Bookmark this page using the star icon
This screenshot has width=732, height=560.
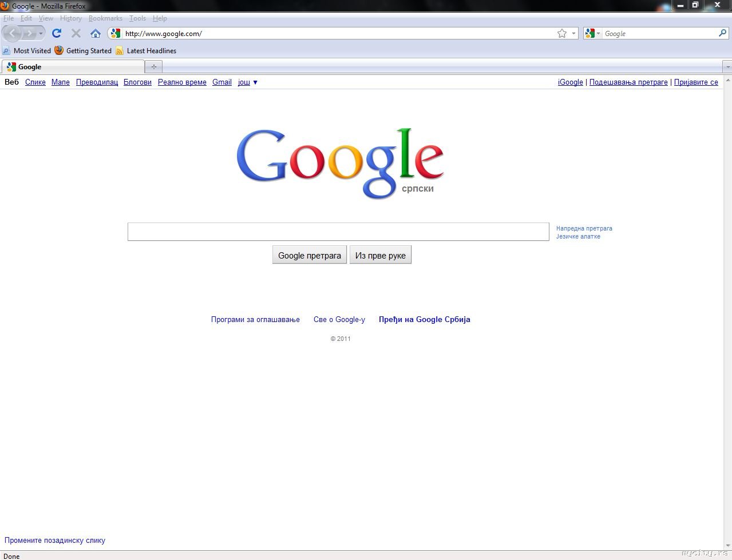pos(561,33)
